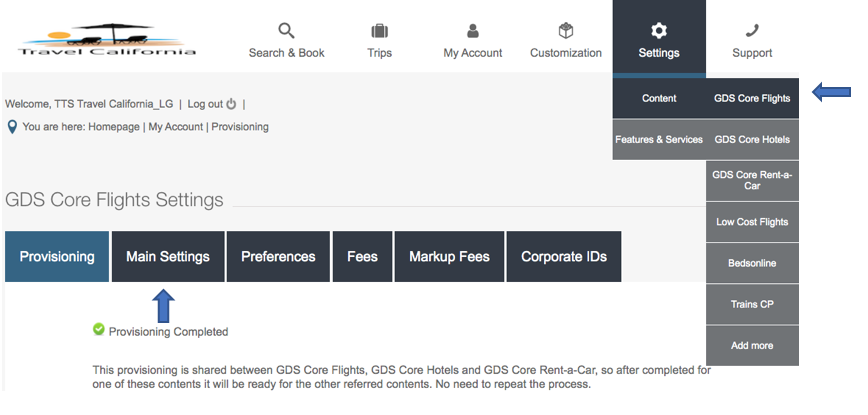The width and height of the screenshot is (868, 415).
Task: Click the Log out power icon
Action: (232, 104)
